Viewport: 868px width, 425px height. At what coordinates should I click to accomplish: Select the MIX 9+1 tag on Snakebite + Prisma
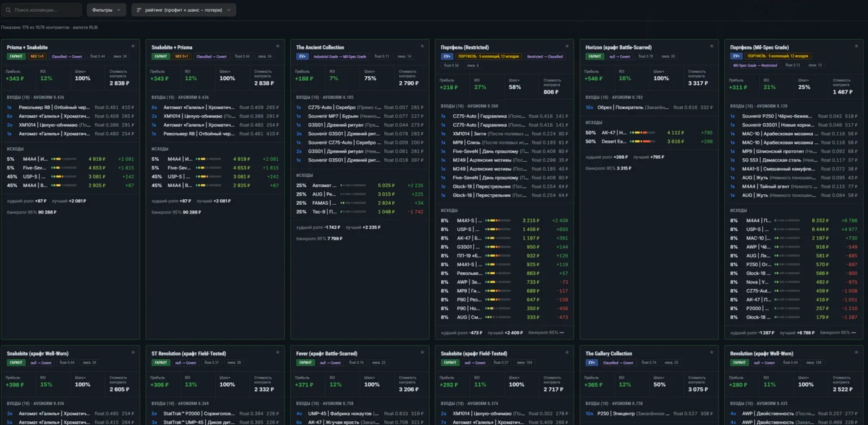[x=181, y=56]
